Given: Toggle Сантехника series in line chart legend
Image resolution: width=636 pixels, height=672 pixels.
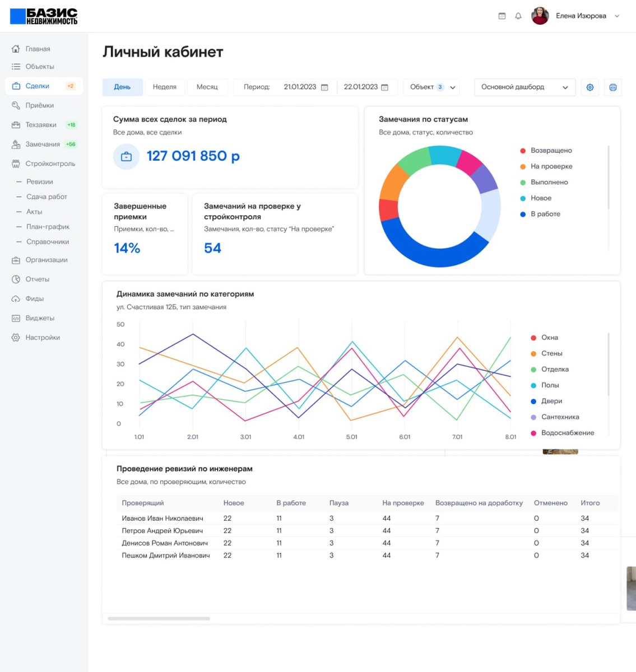Looking at the screenshot, I should click(555, 417).
